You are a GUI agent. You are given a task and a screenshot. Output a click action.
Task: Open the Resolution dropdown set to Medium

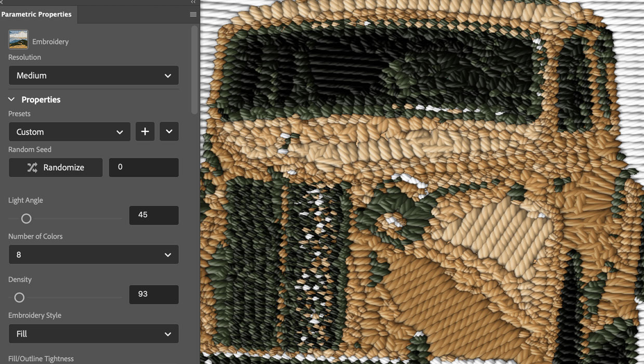93,75
